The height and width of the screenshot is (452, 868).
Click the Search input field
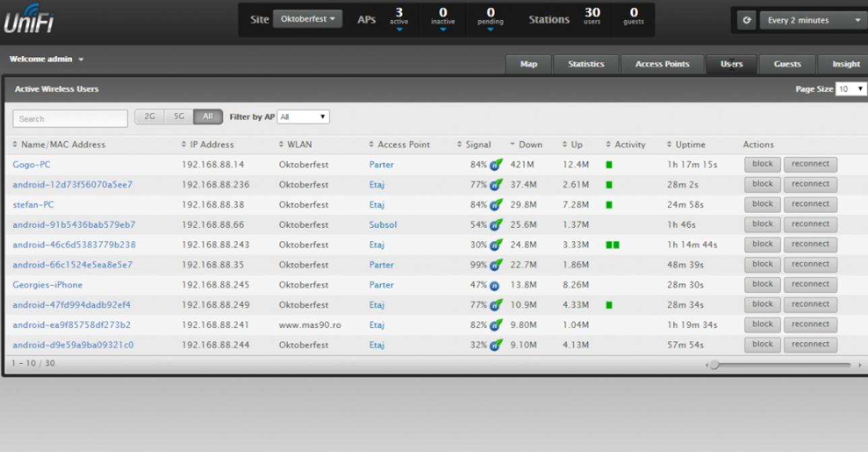(x=70, y=119)
